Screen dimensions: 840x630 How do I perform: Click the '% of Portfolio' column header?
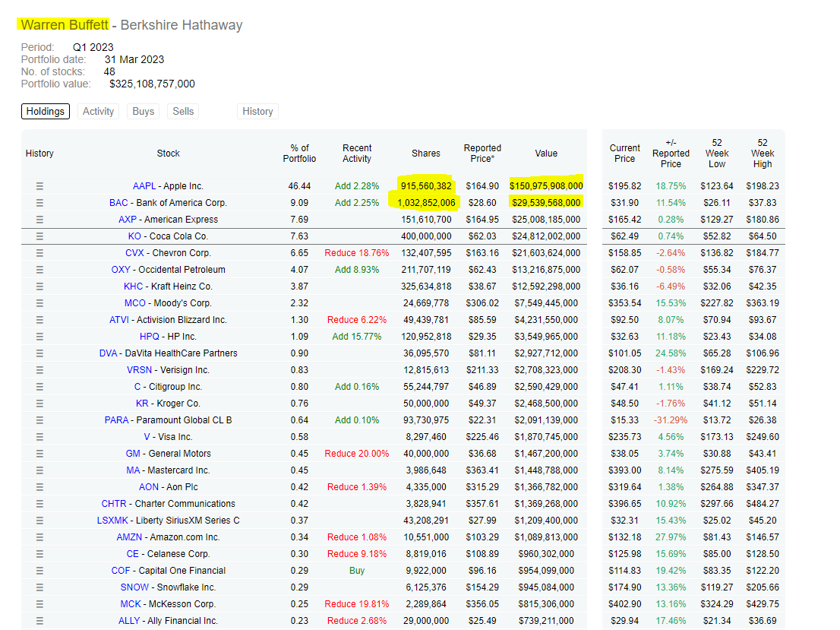click(299, 154)
